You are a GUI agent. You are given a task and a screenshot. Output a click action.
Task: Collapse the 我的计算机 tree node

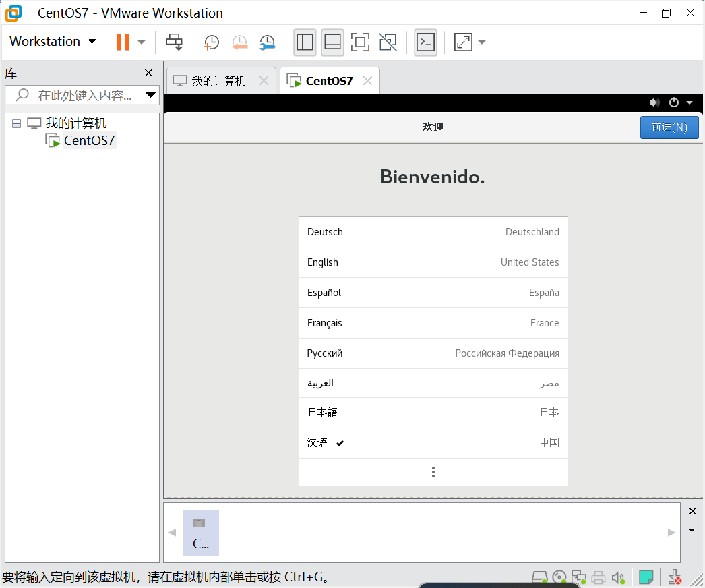(17, 123)
